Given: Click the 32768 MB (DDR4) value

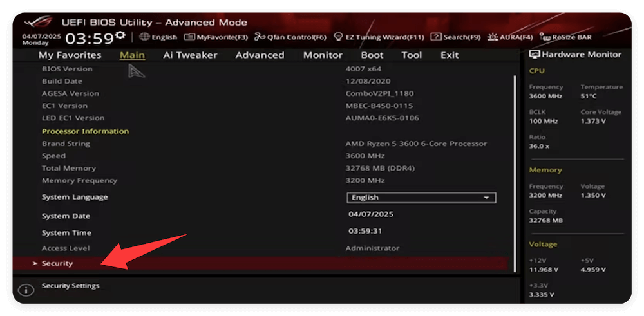Looking at the screenshot, I should [381, 168].
